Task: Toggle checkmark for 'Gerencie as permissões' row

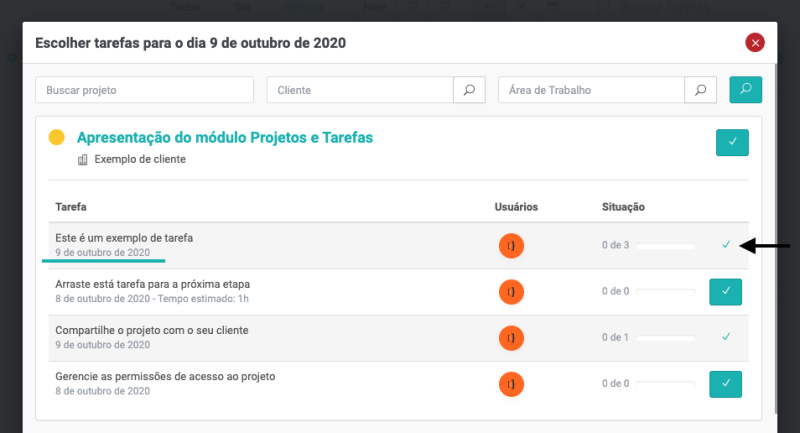Action: (726, 383)
